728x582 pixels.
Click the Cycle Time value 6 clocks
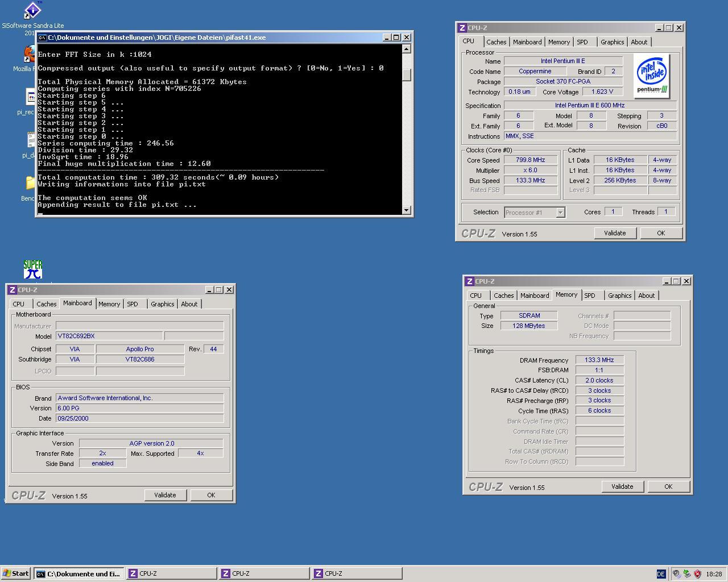click(x=599, y=411)
